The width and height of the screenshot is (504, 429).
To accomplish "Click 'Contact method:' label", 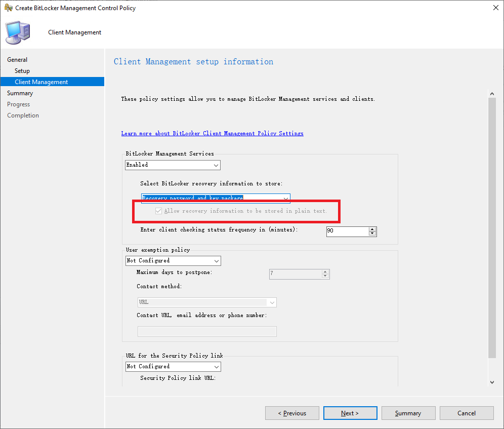I will 159,287.
